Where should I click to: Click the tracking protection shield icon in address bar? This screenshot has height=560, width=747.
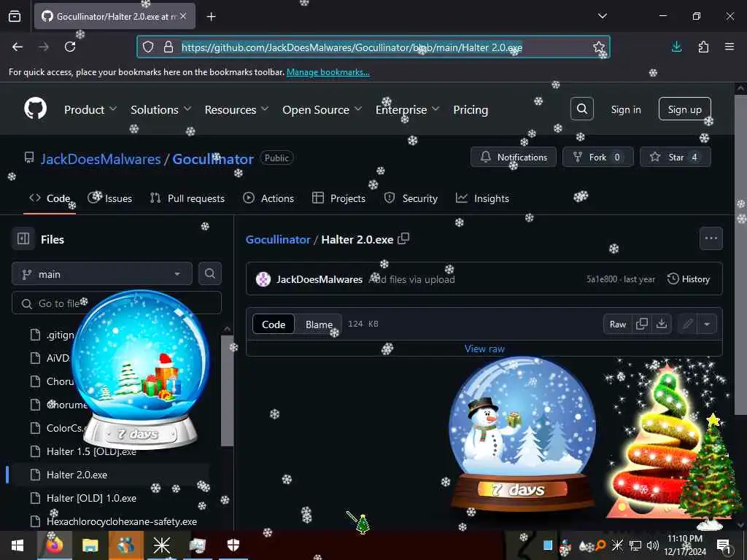pos(148,47)
